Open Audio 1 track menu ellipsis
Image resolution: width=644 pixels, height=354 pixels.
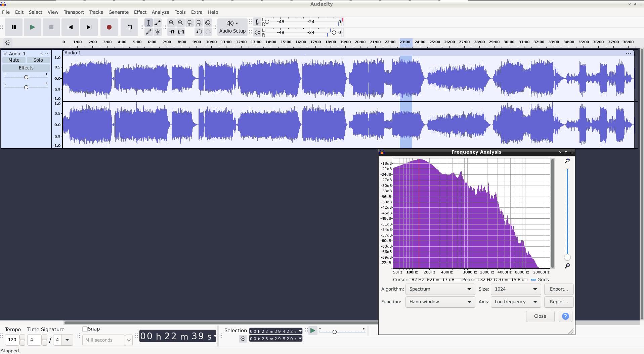[x=47, y=54]
